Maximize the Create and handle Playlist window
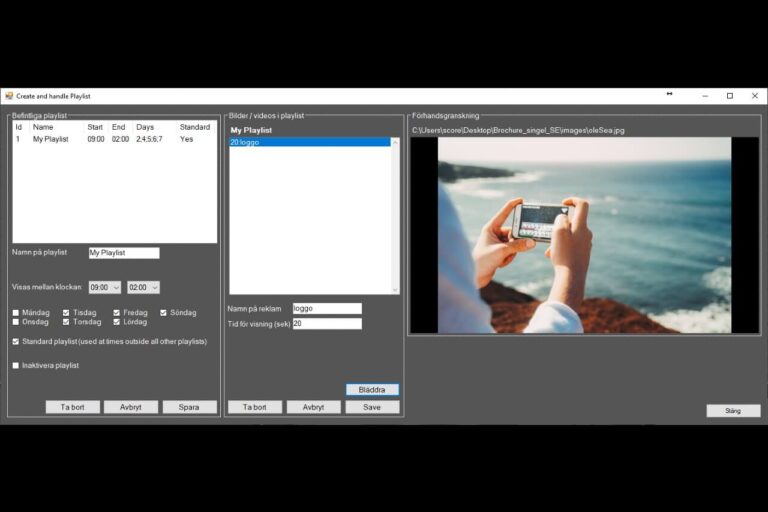The height and width of the screenshot is (512, 768). coord(729,96)
